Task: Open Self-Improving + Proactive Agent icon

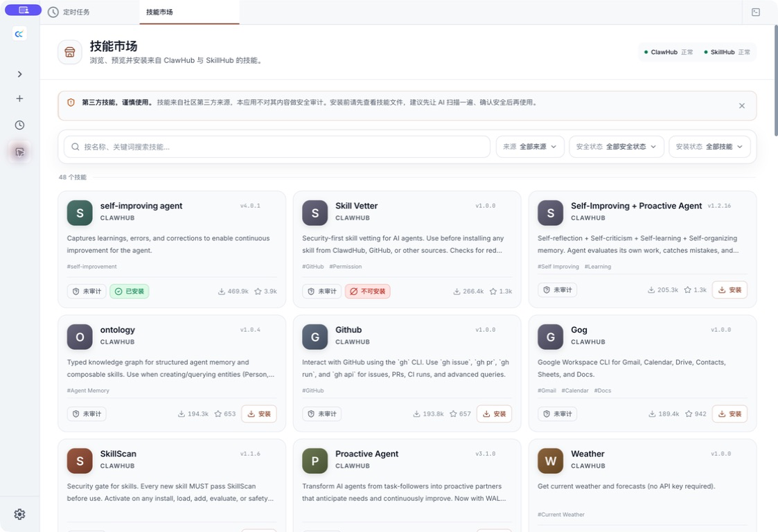Action: tap(551, 213)
